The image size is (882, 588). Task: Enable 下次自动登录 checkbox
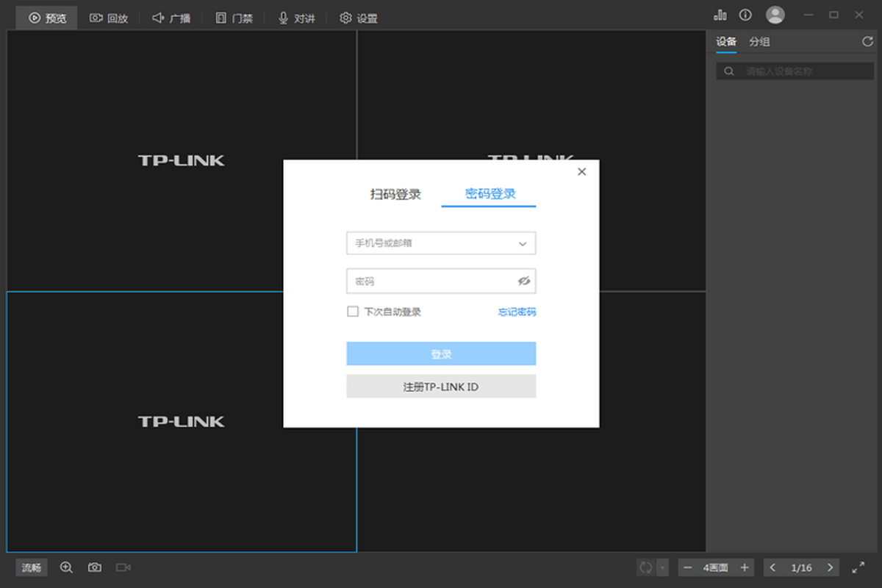(353, 312)
